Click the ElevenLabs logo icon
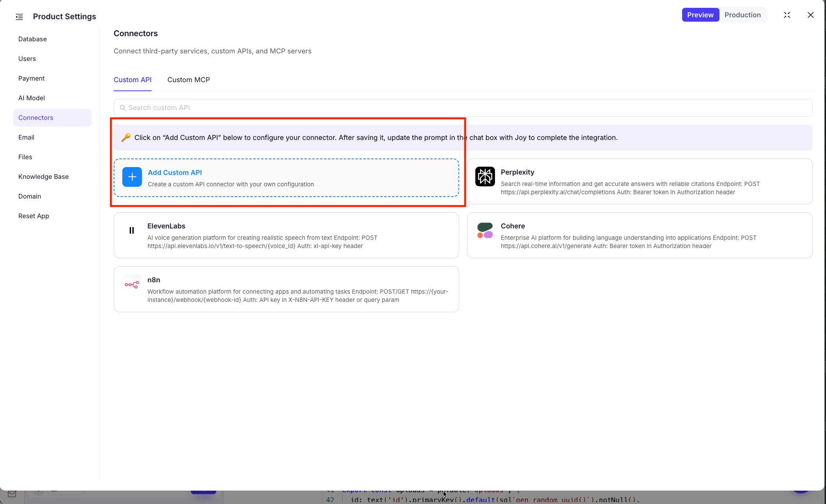 pyautogui.click(x=132, y=230)
